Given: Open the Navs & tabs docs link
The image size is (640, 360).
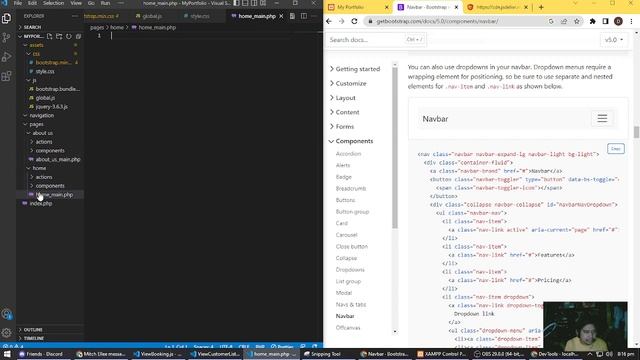Looking at the screenshot, I should pyautogui.click(x=351, y=304).
